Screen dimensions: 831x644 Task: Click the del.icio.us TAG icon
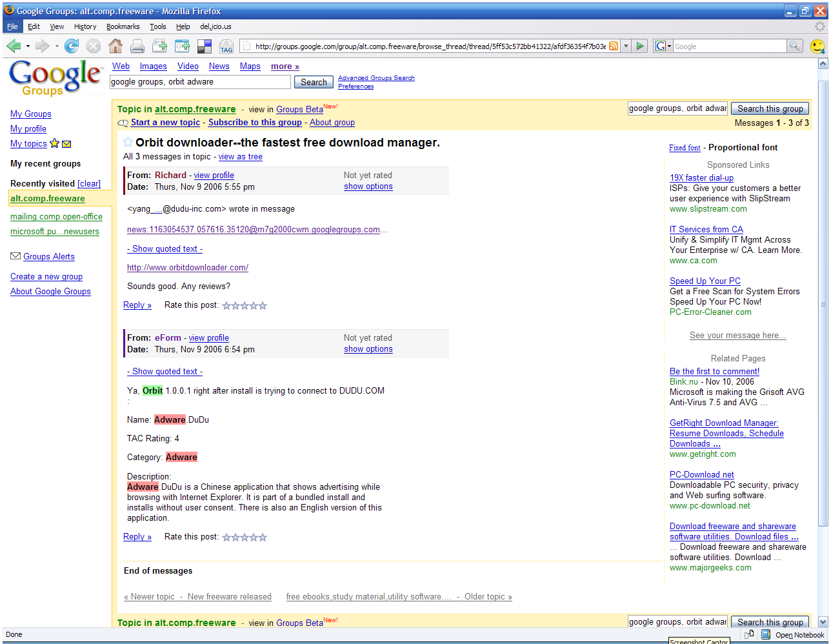pyautogui.click(x=226, y=46)
